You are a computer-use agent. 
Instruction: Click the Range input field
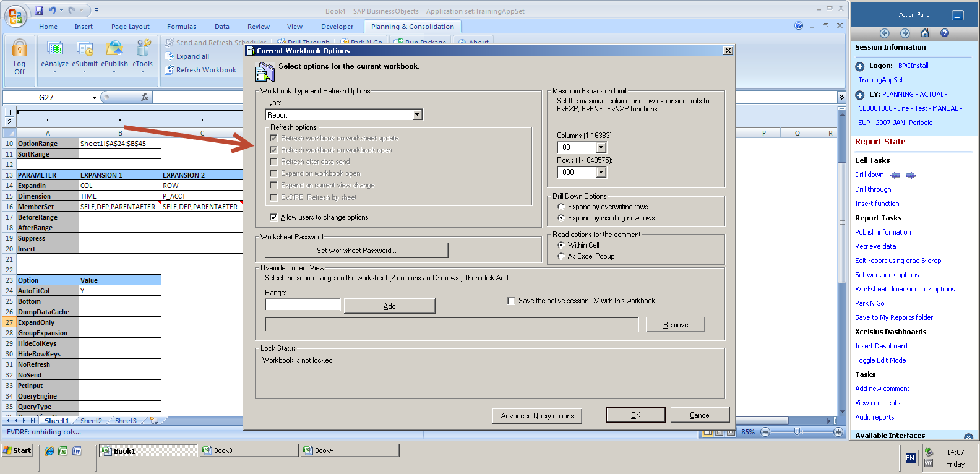click(303, 304)
